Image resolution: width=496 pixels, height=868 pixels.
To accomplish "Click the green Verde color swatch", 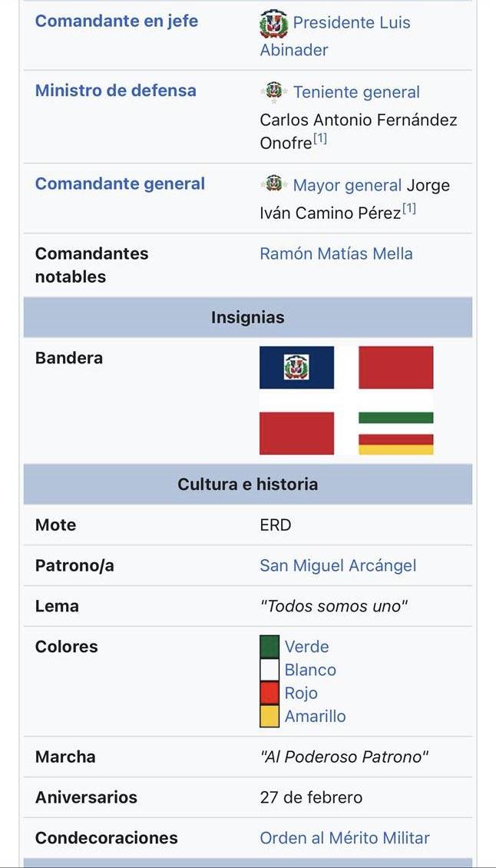I will pyautogui.click(x=269, y=647).
